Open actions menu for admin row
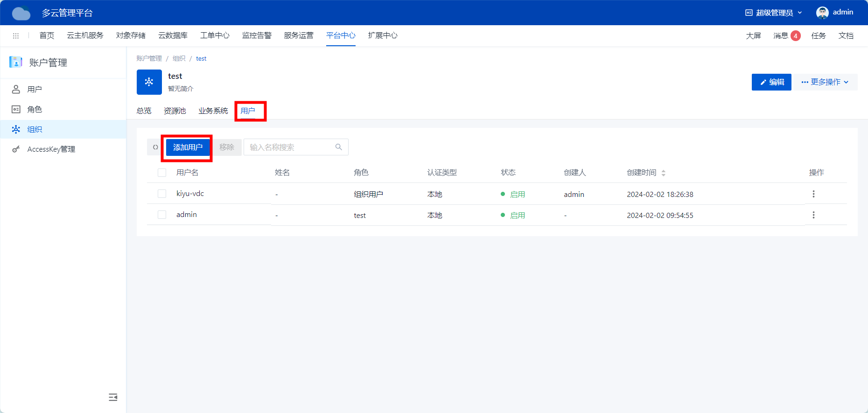 (x=813, y=215)
